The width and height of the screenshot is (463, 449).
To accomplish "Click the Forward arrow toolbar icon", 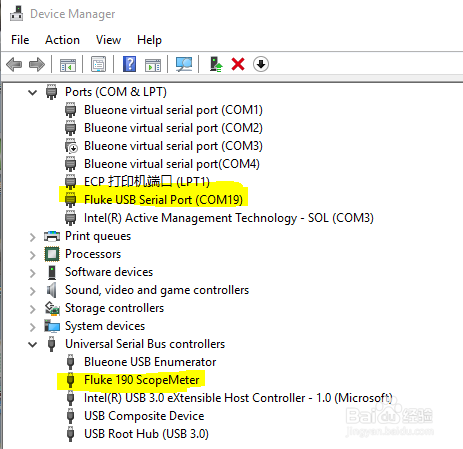I will click(x=37, y=64).
